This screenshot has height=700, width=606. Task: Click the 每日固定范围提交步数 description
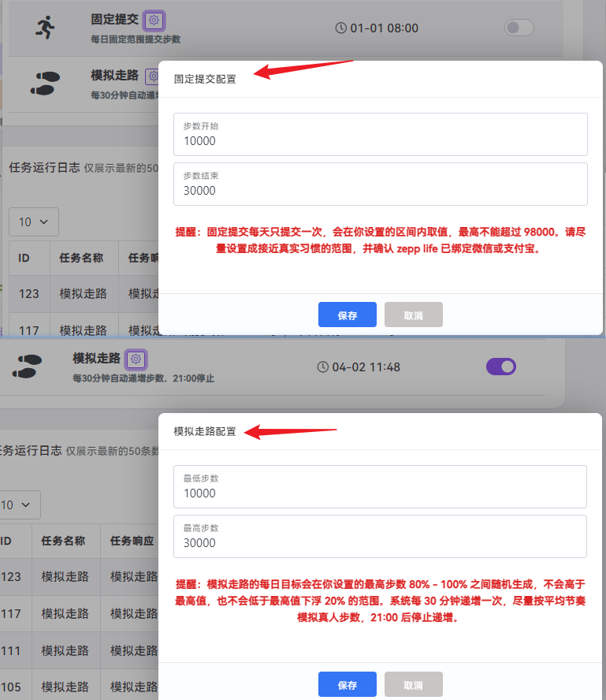tap(136, 39)
